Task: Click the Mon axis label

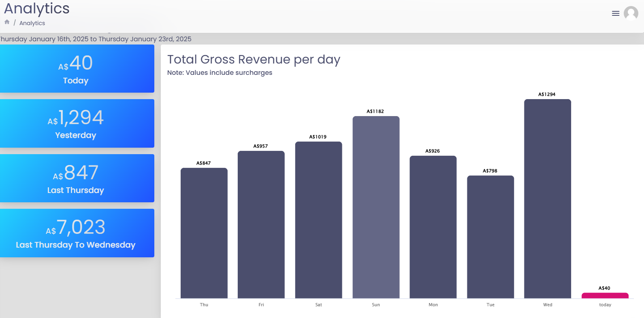Action: pos(433,305)
